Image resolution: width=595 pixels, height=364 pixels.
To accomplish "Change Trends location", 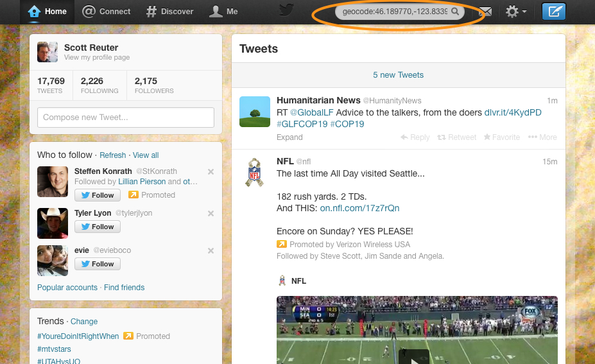I will pos(84,322).
